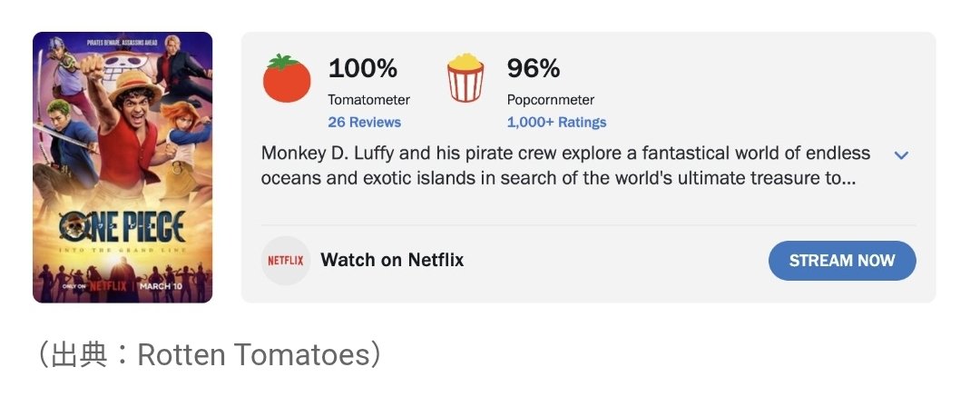Open the One Piece poster thumbnail

pos(122,167)
